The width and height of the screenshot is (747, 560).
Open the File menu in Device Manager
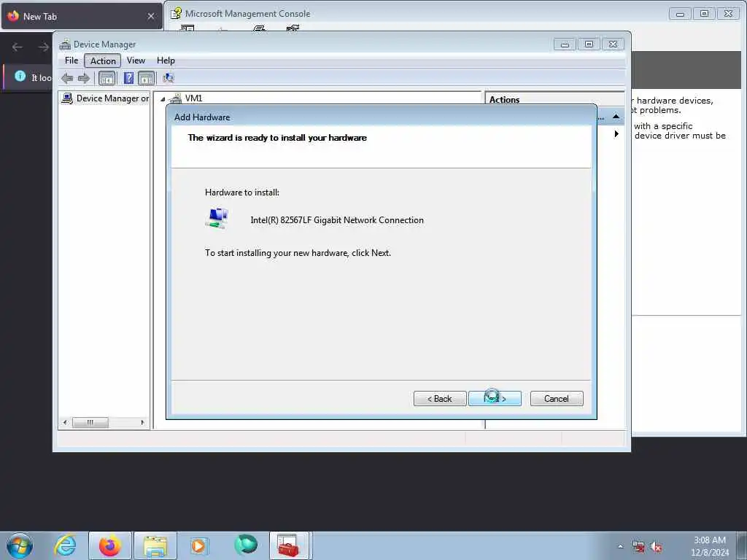71,61
